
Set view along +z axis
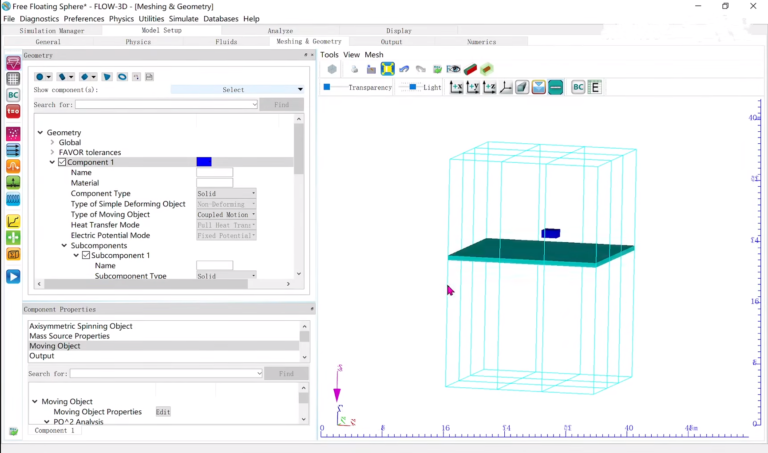click(489, 88)
